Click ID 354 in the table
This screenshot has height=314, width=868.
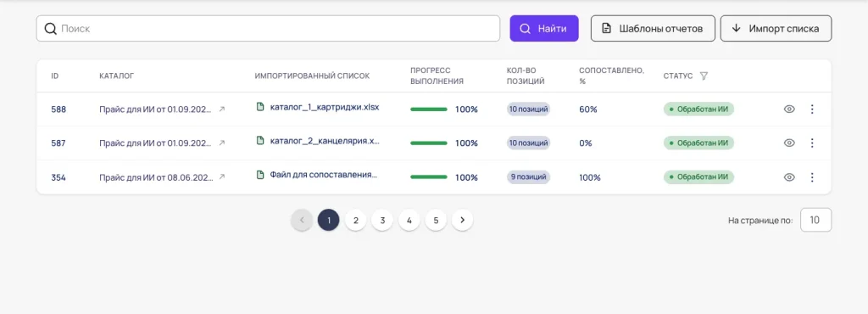pos(58,177)
